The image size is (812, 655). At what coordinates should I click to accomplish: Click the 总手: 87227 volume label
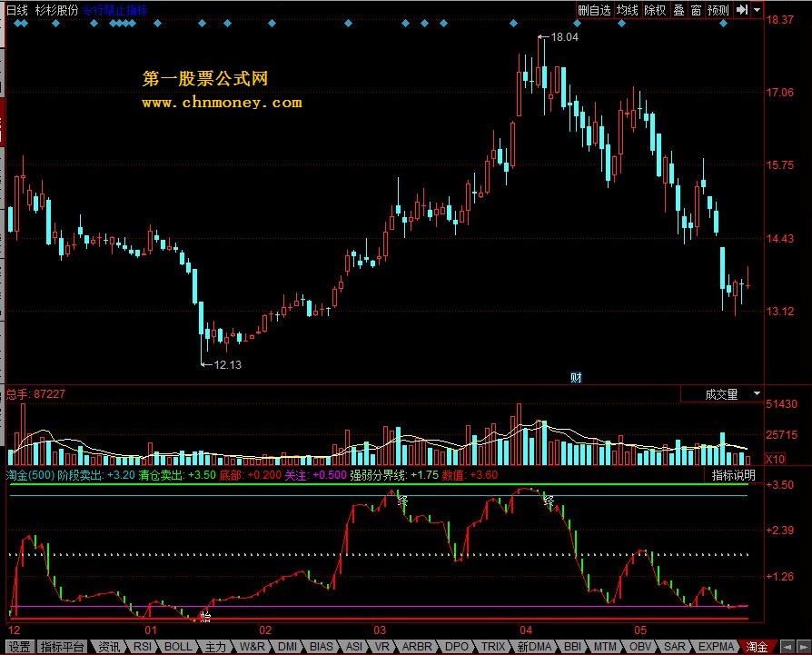pos(35,394)
